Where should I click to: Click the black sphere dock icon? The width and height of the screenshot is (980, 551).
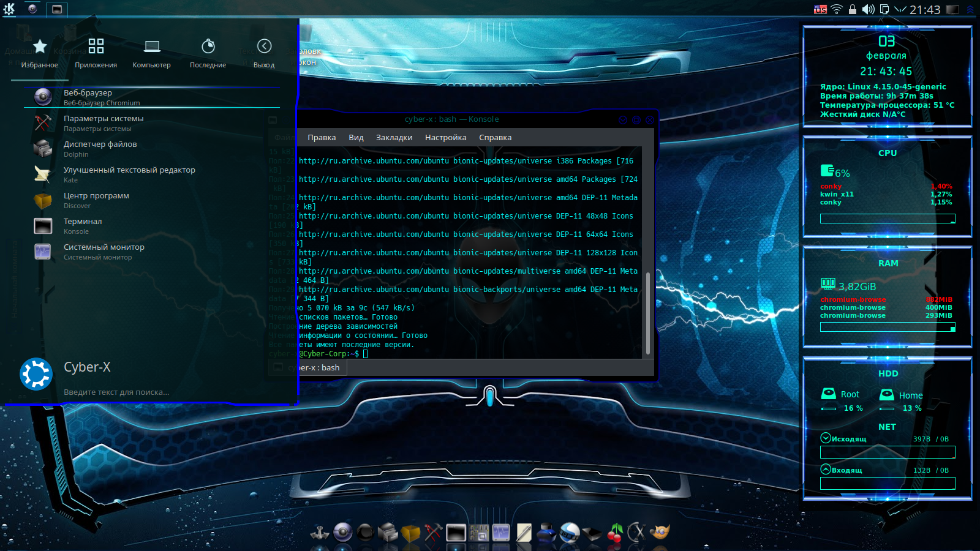coord(366,533)
